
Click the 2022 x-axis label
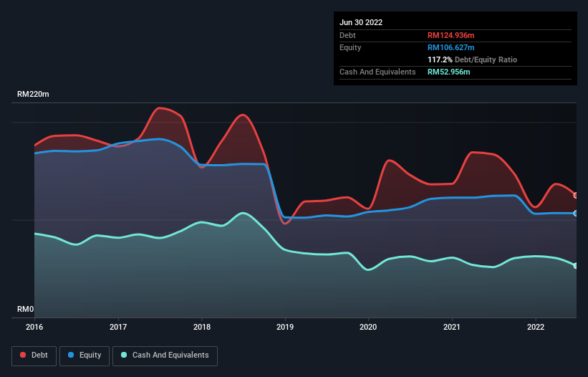coord(536,327)
